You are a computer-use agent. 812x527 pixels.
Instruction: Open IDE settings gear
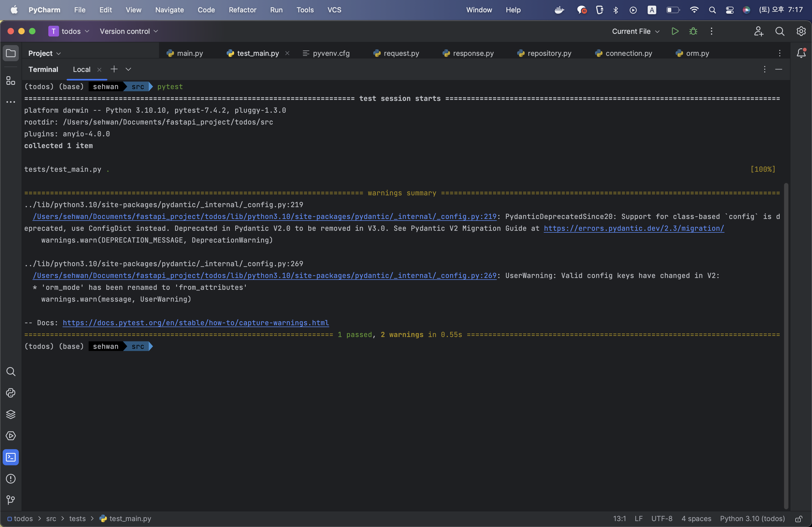click(801, 31)
